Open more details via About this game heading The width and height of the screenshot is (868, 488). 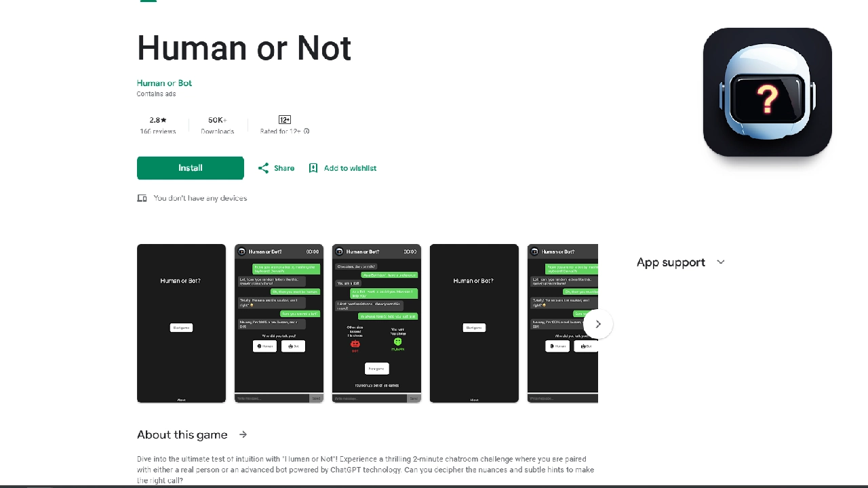182,434
